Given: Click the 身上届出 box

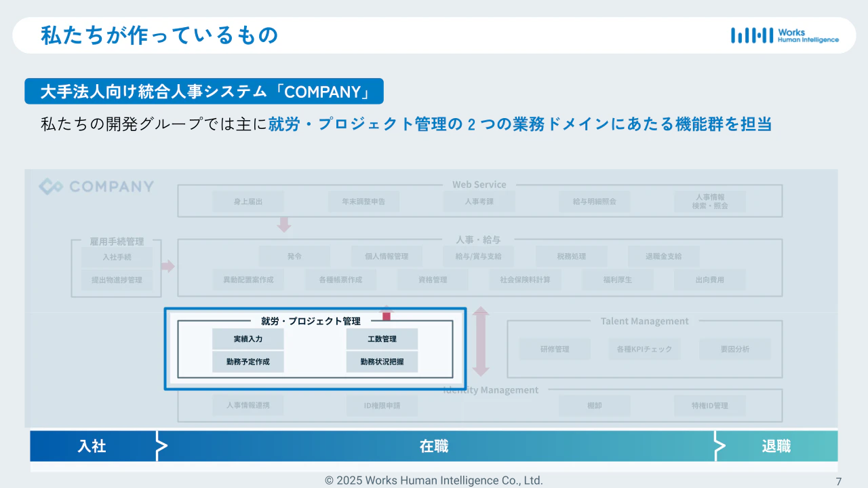Looking at the screenshot, I should tap(248, 202).
